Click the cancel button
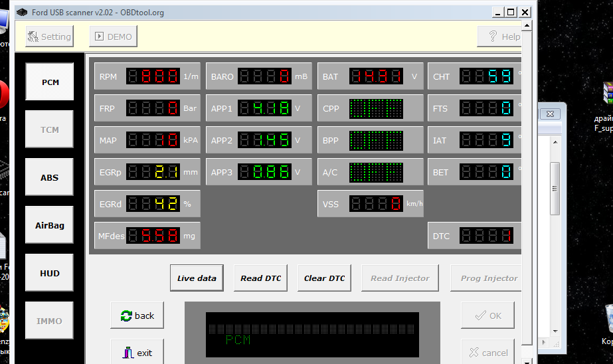 (x=488, y=352)
